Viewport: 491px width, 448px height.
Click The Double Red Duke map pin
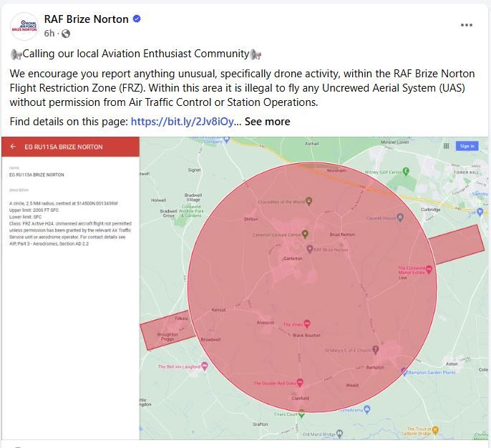300,383
